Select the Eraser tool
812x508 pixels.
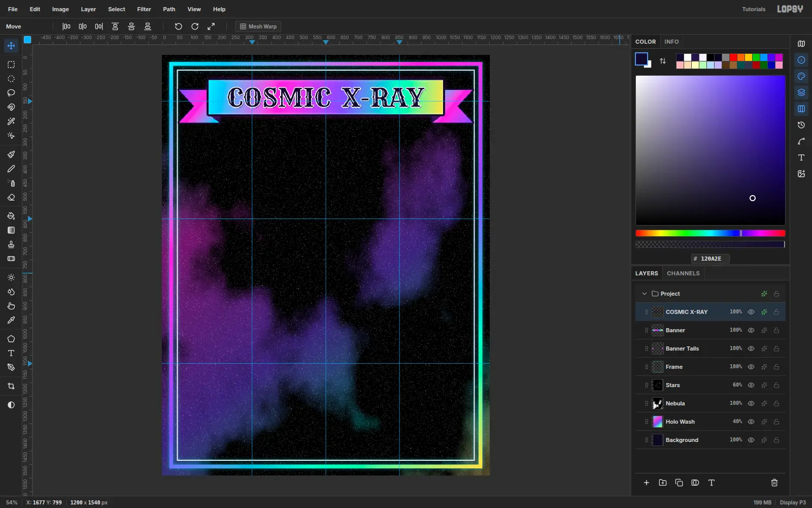pos(11,197)
